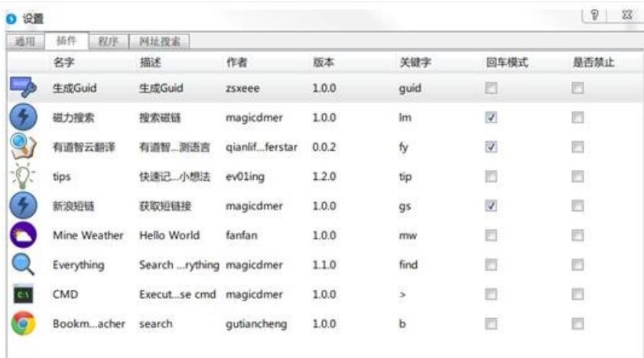Enable 回车模式 for tips plugin
This screenshot has width=644, height=358.
pyautogui.click(x=491, y=177)
